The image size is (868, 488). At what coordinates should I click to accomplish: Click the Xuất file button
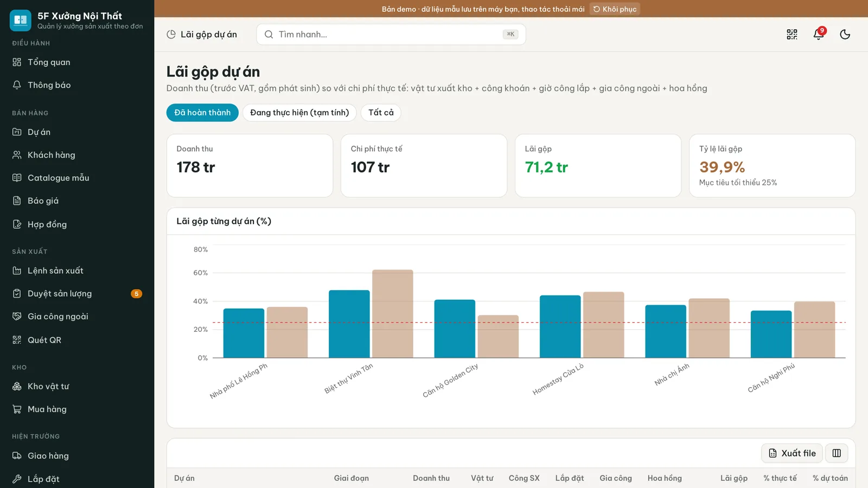(792, 453)
